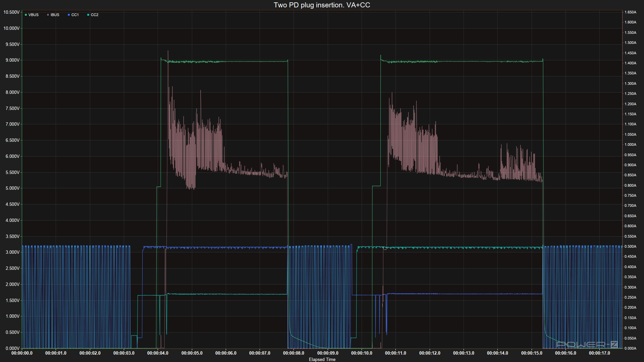
Task: Click the 00:00:00.0 time axis origin label
Action: 22,353
